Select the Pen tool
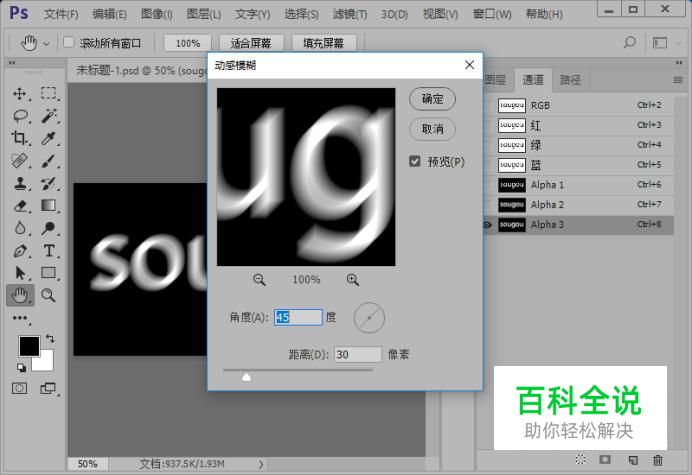This screenshot has height=475, width=692. coord(20,251)
